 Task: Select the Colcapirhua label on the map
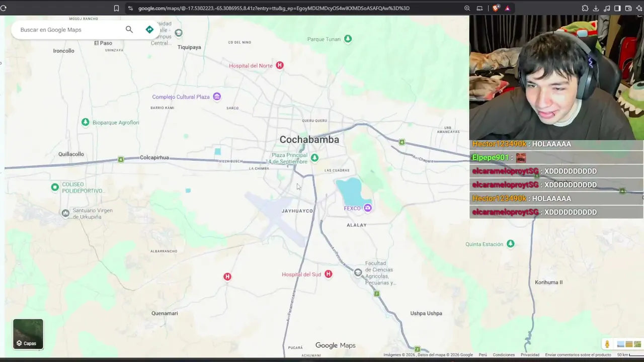tap(154, 157)
